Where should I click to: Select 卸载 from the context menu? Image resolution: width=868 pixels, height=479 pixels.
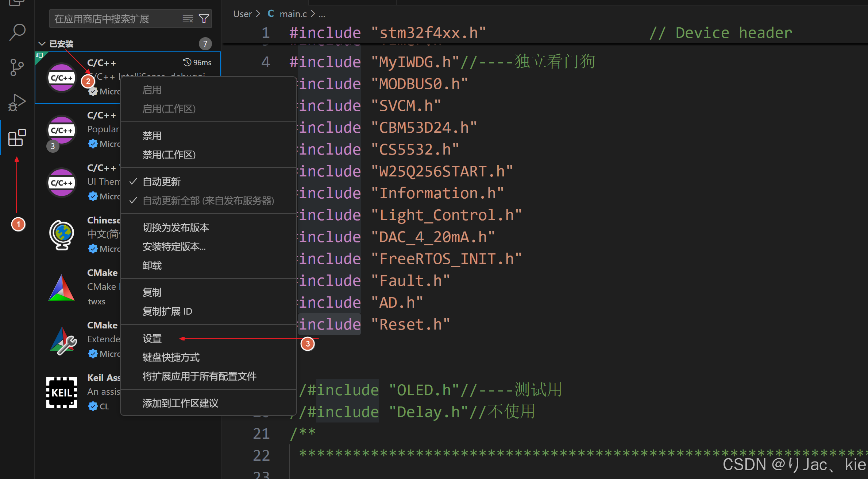[x=152, y=265]
